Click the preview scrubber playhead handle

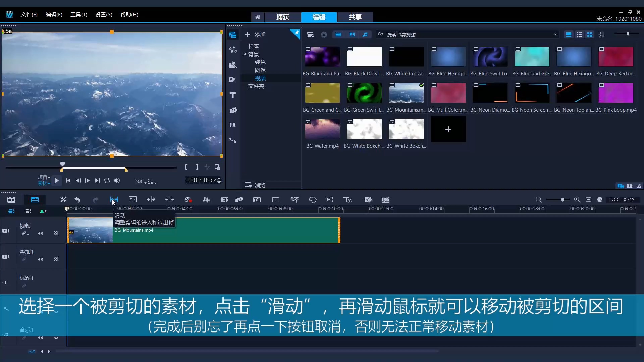click(x=62, y=164)
